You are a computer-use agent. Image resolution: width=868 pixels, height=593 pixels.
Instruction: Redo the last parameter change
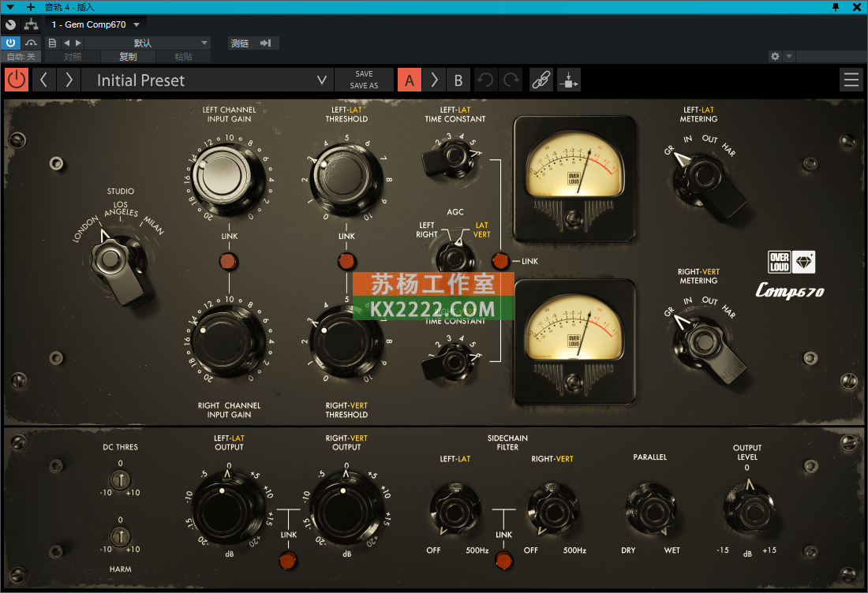pyautogui.click(x=511, y=80)
